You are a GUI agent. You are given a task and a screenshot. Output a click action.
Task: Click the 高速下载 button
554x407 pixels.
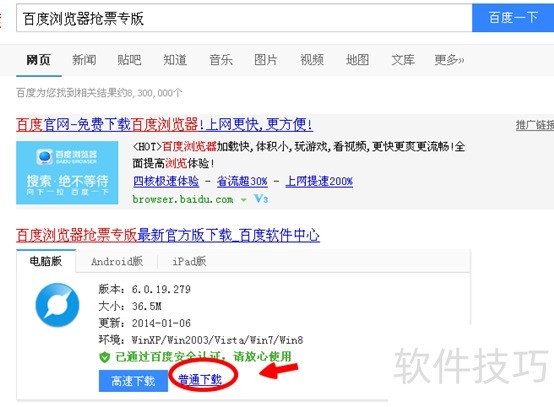[133, 381]
